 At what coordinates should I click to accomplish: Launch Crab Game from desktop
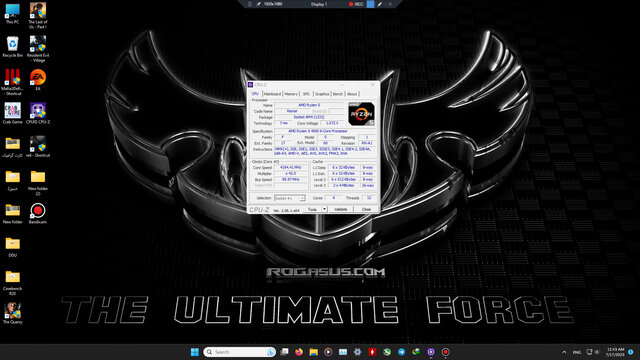point(12,113)
